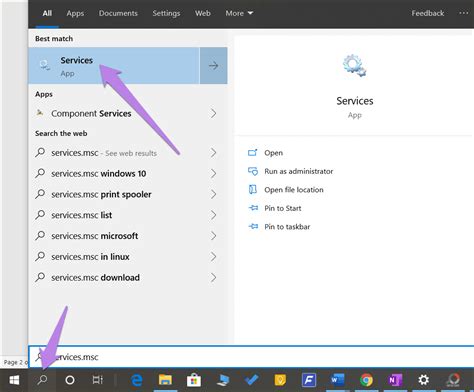Viewport: 474px width, 392px height.
Task: Click the Windows Start button
Action: (x=14, y=380)
